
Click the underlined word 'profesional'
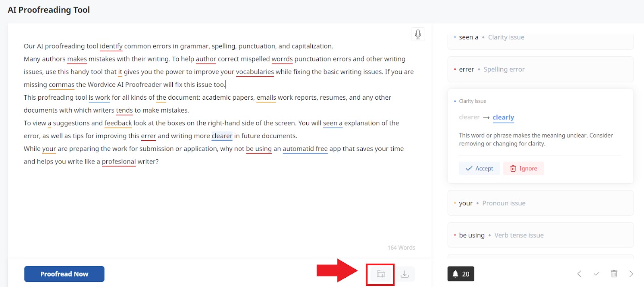[x=119, y=162]
